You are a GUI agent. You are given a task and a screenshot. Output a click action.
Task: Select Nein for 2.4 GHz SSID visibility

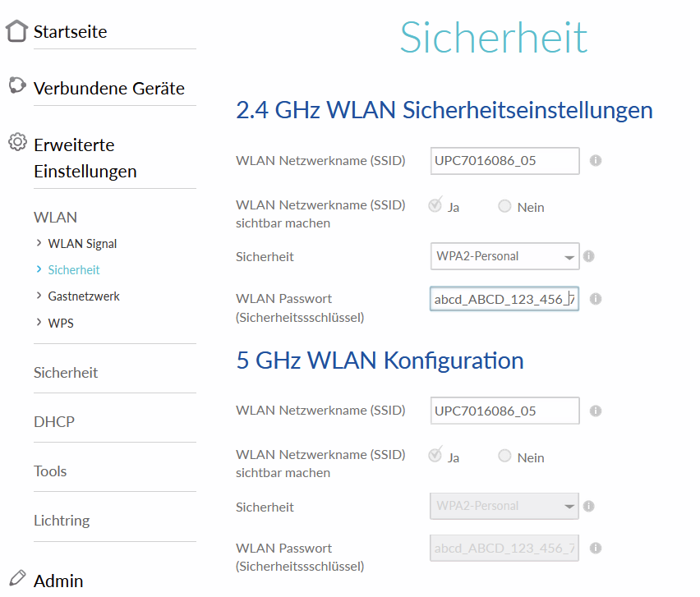(505, 207)
